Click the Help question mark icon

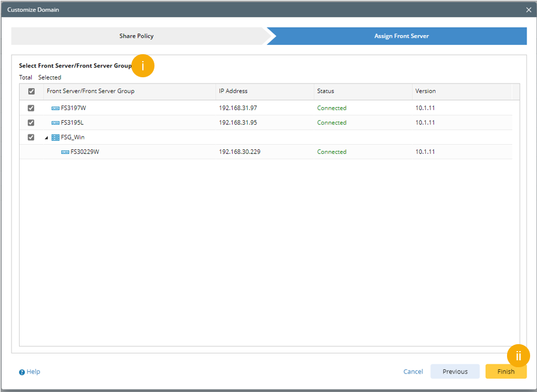pos(22,372)
